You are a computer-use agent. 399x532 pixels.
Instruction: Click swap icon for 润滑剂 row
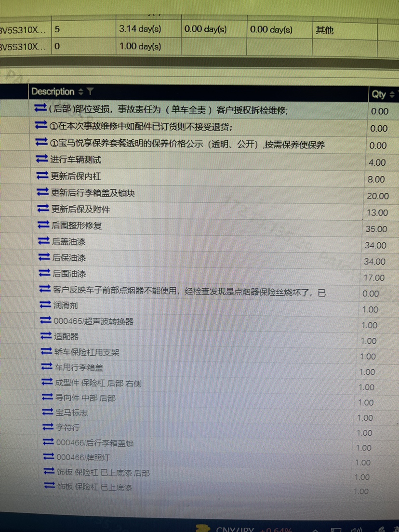tap(45, 305)
